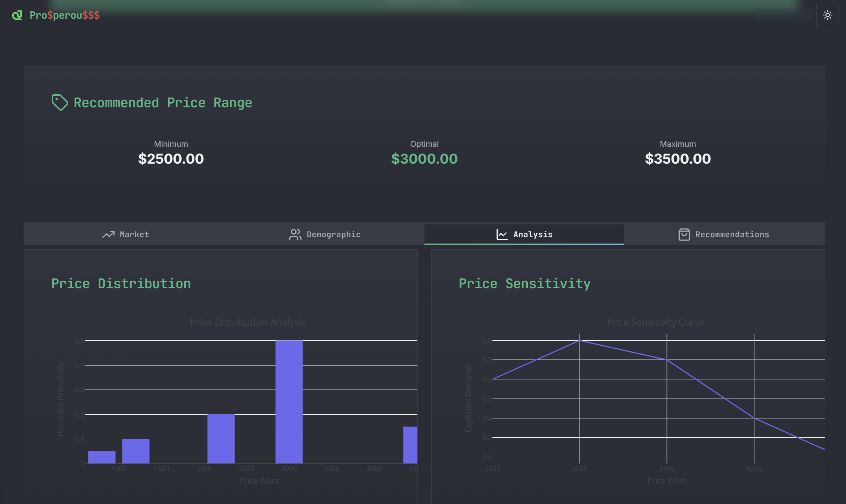Image resolution: width=846 pixels, height=504 pixels.
Task: Click the trending arrow icon on Market tab
Action: [x=108, y=235]
